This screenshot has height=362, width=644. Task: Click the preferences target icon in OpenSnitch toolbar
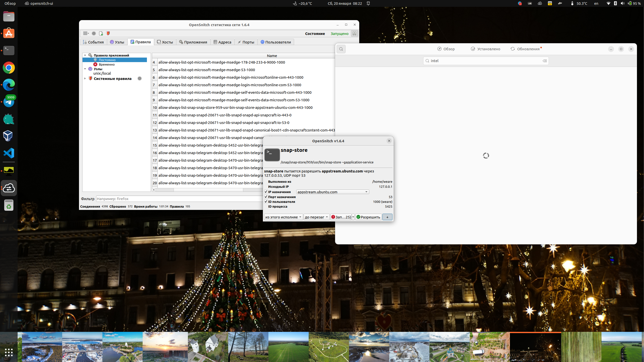click(x=94, y=33)
